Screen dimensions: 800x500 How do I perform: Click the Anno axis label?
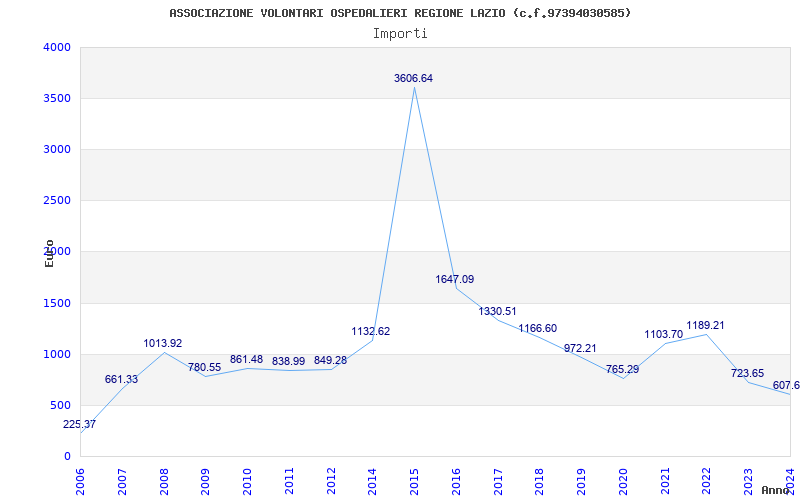[775, 490]
